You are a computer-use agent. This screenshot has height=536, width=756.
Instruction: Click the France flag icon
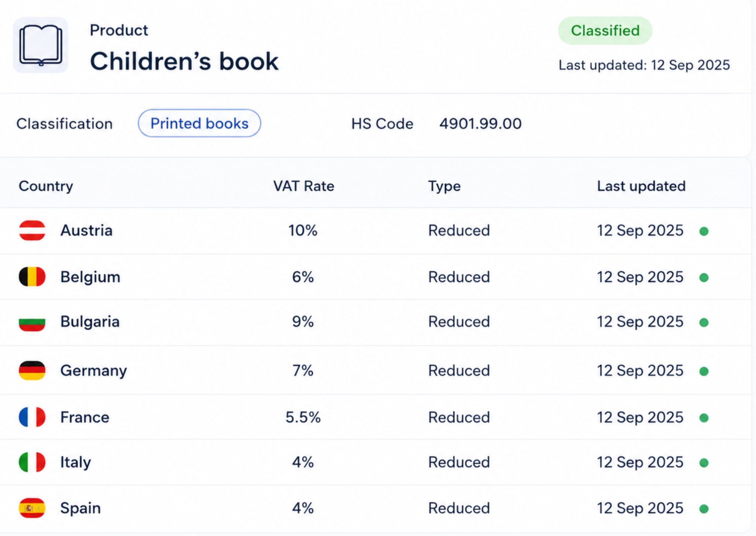(32, 417)
